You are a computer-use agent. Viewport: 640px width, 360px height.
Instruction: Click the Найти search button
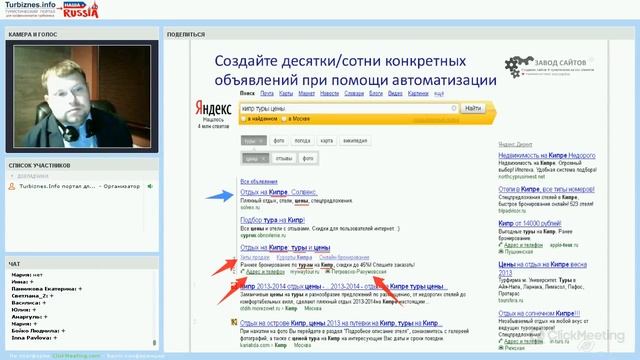pos(473,108)
